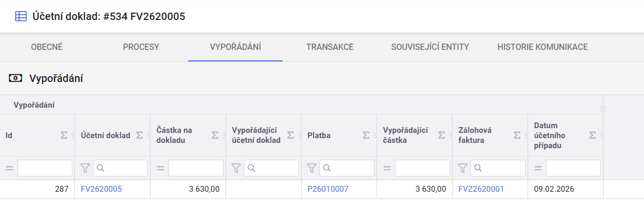This screenshot has height=208, width=644.
Task: Sort by the Id column header label
Action: (x=9, y=136)
